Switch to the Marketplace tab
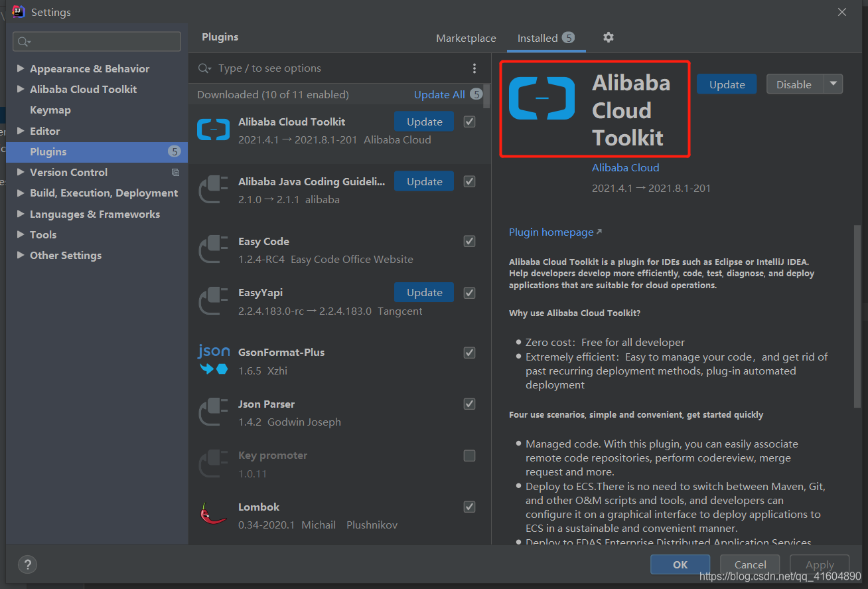The width and height of the screenshot is (868, 589). tap(466, 38)
